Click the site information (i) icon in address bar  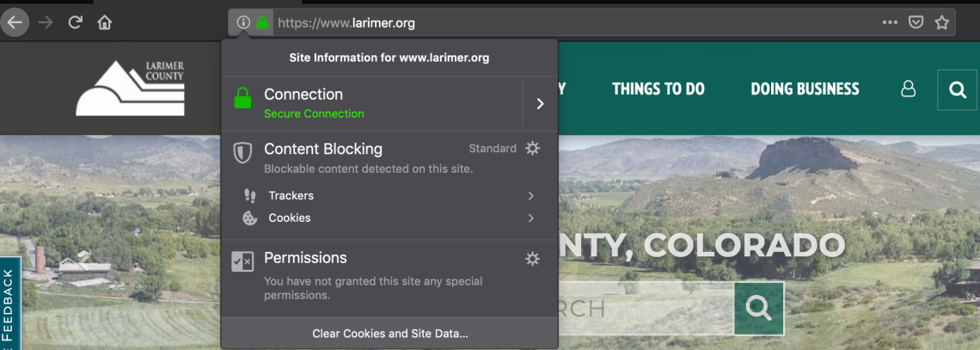point(243,23)
